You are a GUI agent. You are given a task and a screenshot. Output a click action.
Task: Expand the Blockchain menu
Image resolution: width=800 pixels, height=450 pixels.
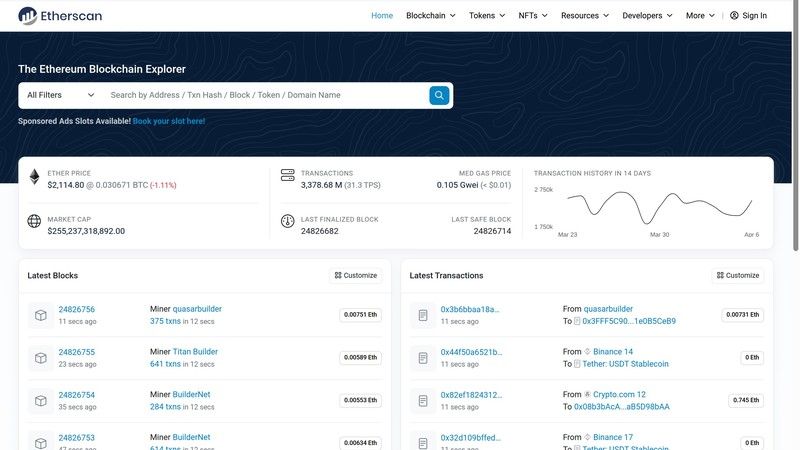(431, 15)
